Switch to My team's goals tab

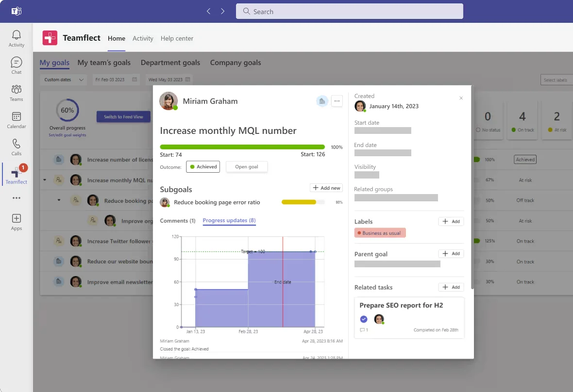(x=104, y=63)
